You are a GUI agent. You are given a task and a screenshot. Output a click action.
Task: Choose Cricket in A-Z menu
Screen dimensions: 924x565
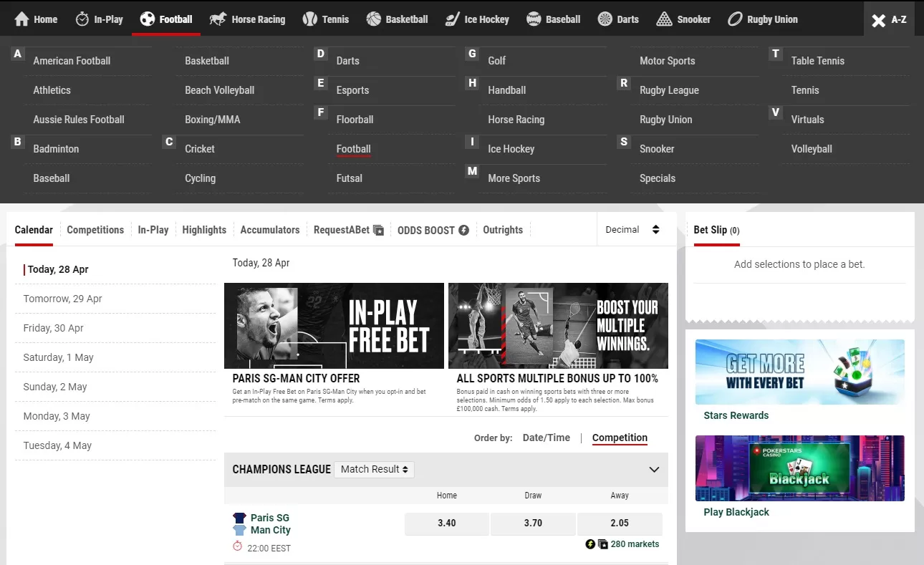pos(199,149)
